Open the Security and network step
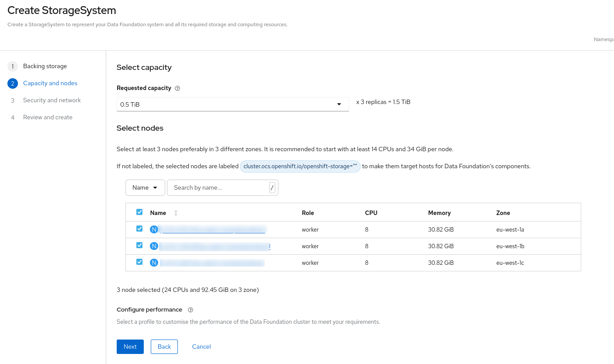This screenshot has height=364, width=614. [52, 101]
